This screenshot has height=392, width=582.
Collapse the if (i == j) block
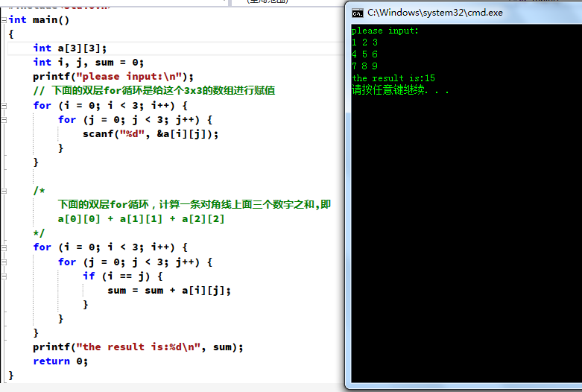coord(4,276)
